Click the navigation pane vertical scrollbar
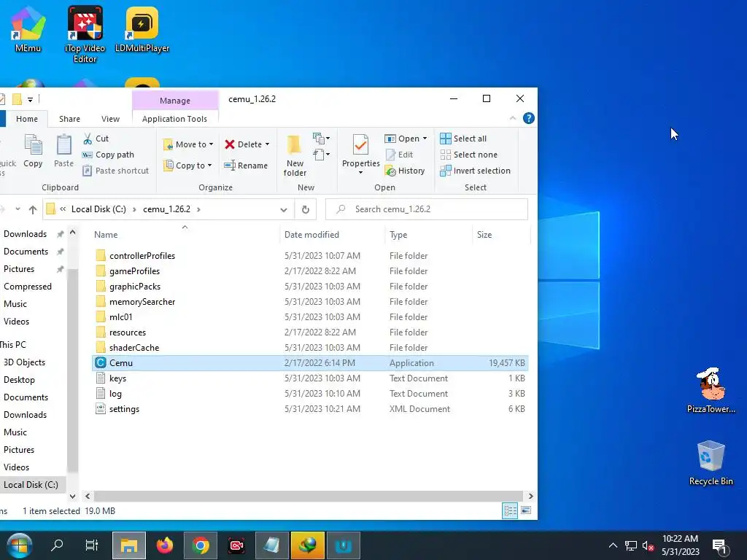The width and height of the screenshot is (747, 560). point(72,371)
